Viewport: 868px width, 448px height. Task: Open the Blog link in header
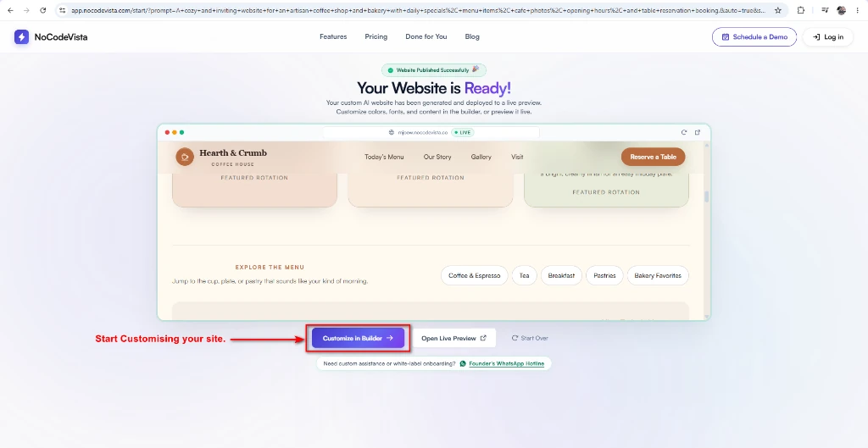pos(472,36)
